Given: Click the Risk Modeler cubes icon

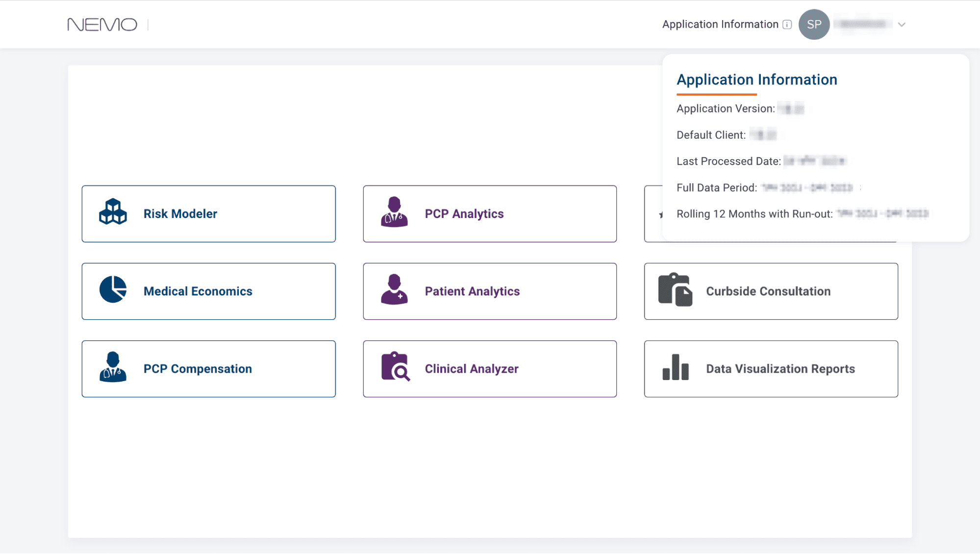Looking at the screenshot, I should [113, 212].
